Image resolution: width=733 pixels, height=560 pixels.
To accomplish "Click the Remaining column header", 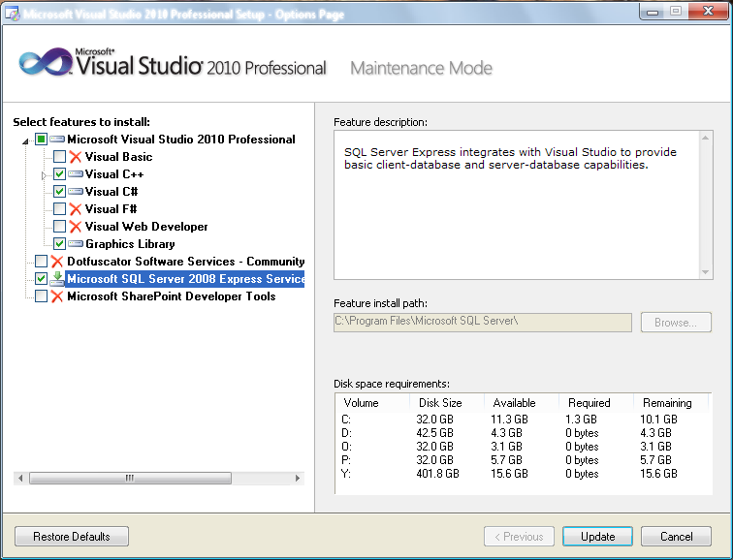I will [x=671, y=403].
